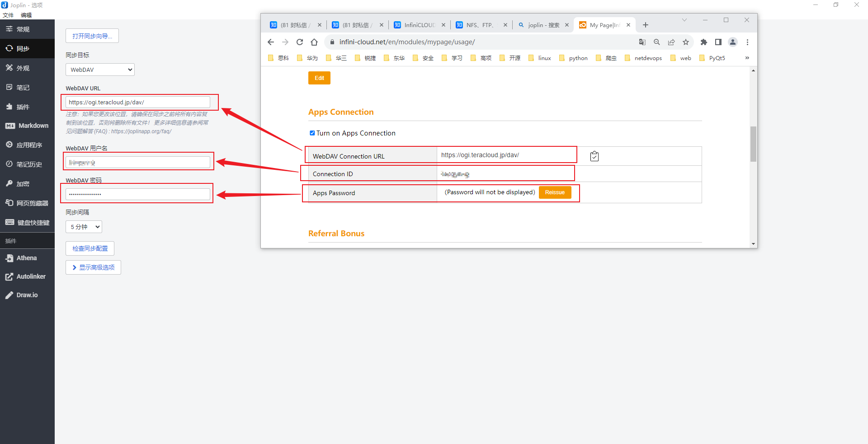Open the web bookmarks folder
This screenshot has height=444, width=868.
coord(681,58)
